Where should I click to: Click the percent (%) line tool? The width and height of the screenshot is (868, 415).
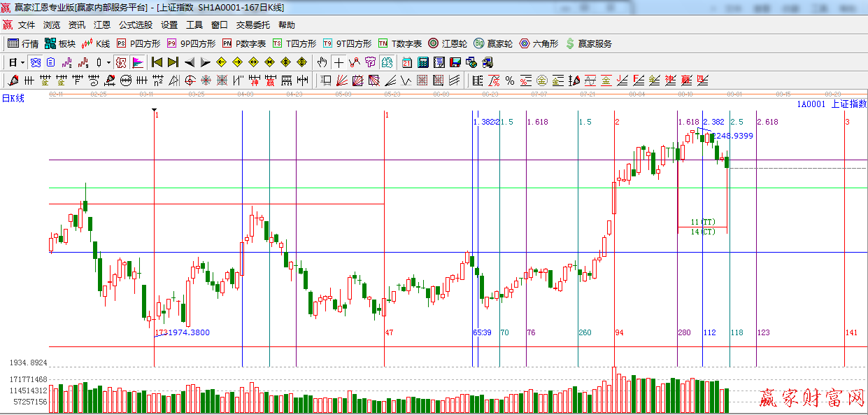[510, 80]
